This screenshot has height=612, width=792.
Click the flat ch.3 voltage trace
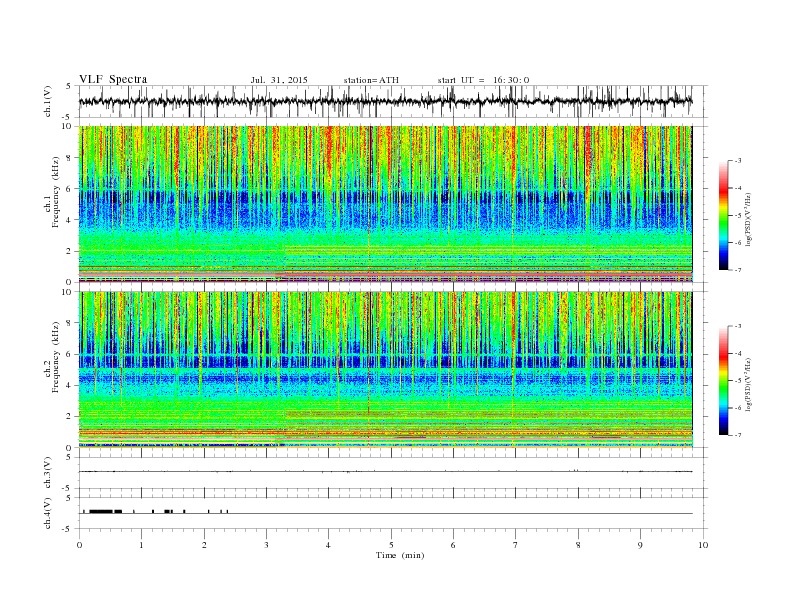click(x=385, y=472)
